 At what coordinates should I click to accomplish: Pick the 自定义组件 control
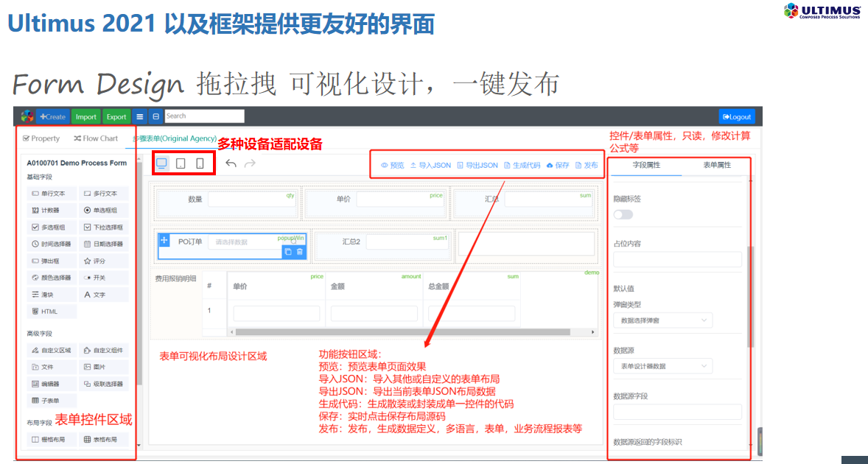(103, 350)
